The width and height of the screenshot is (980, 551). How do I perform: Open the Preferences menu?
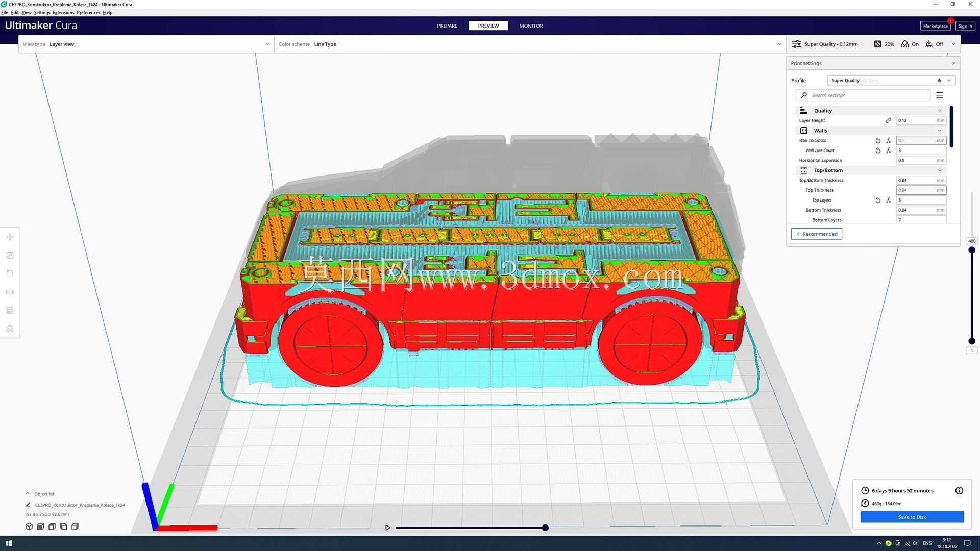[88, 13]
